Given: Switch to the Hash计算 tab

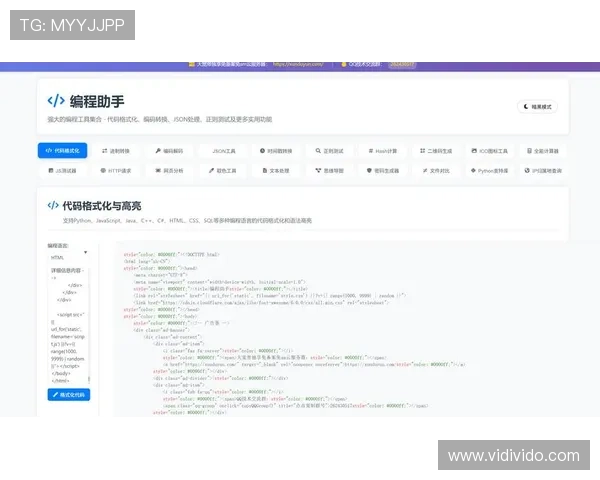Looking at the screenshot, I should click(x=382, y=151).
